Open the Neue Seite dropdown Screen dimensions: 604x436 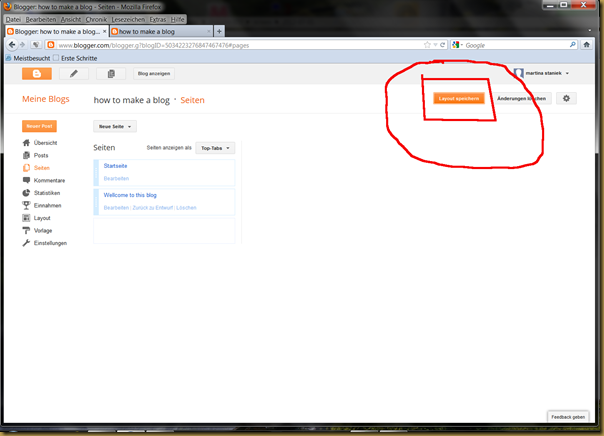click(x=115, y=126)
